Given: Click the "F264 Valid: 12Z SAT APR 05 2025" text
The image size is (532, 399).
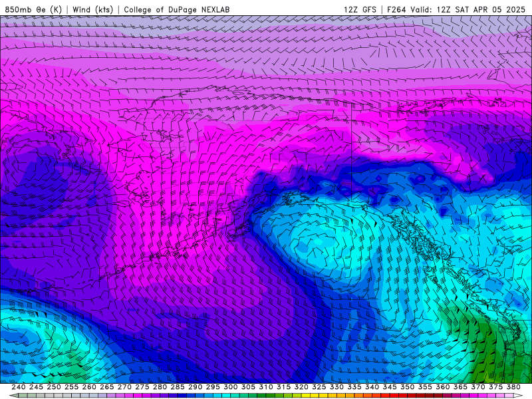Looking at the screenshot, I should point(456,9).
